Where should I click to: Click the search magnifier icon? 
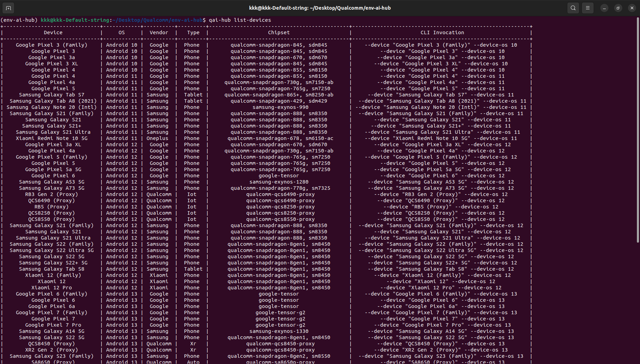573,8
